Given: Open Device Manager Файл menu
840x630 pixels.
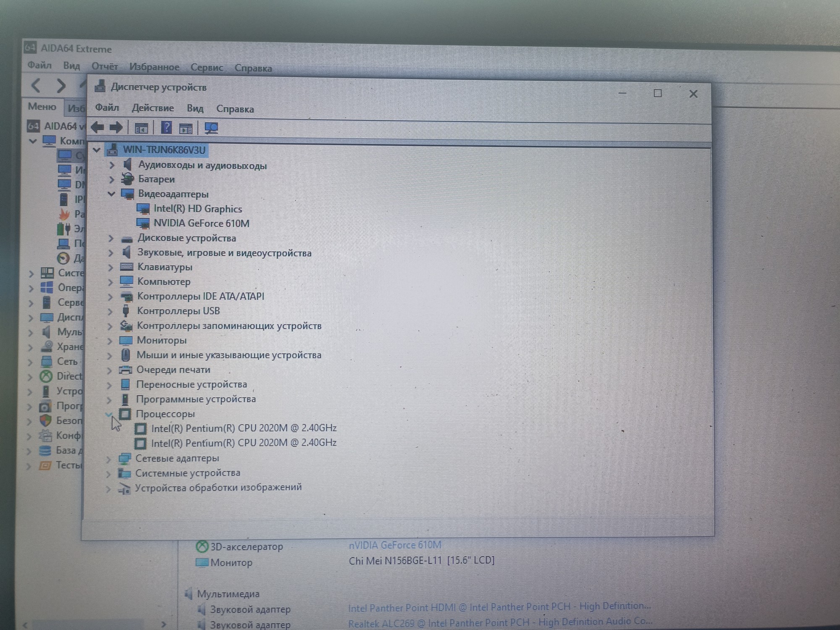Looking at the screenshot, I should click(107, 108).
